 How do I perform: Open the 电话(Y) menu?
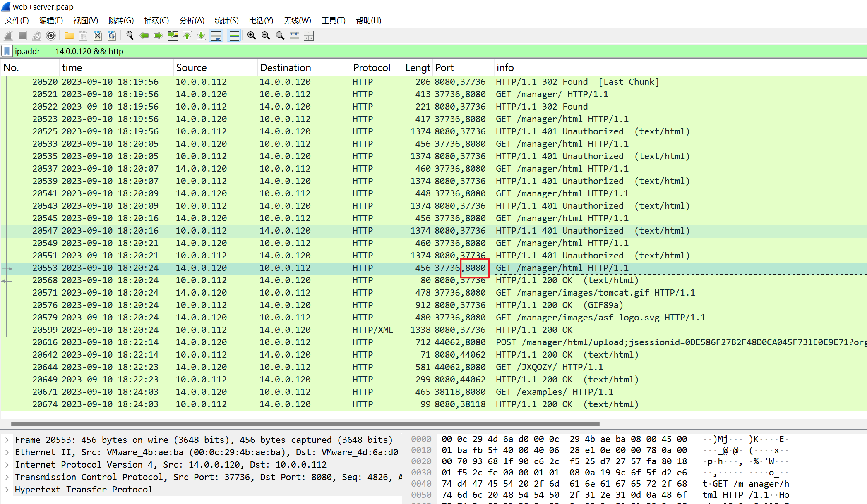click(x=261, y=20)
